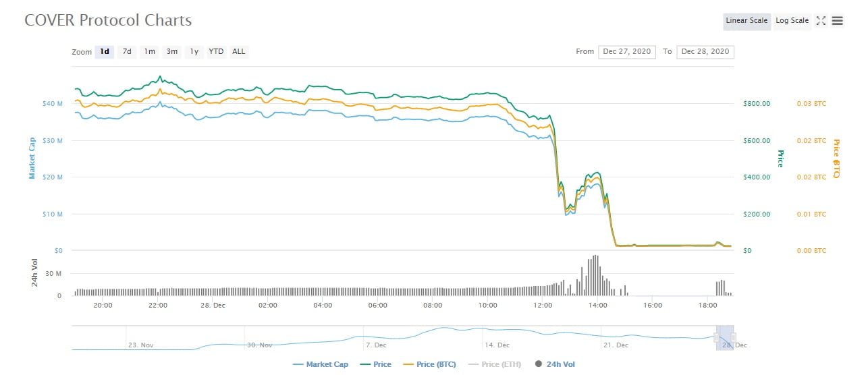
Task: Toggle fullscreen chart view icon
Action: pos(821,21)
